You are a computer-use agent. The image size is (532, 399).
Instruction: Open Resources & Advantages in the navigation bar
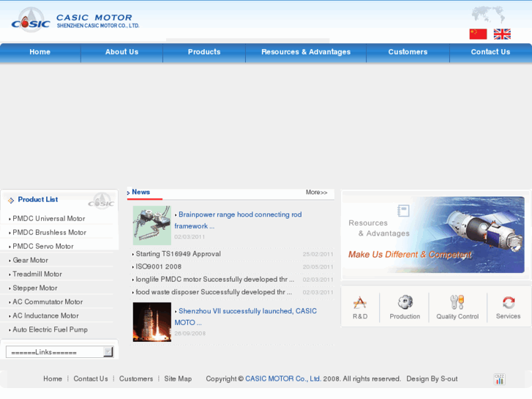click(x=306, y=52)
